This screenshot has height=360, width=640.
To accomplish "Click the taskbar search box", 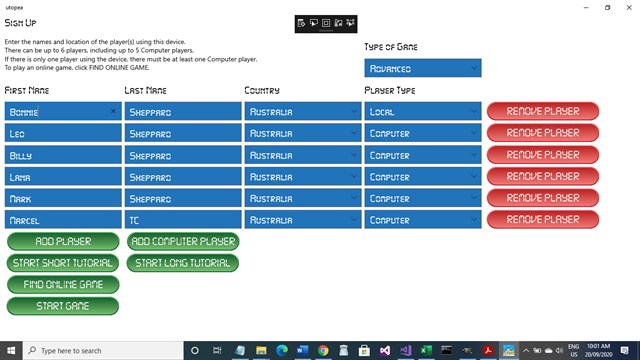I will [x=103, y=351].
